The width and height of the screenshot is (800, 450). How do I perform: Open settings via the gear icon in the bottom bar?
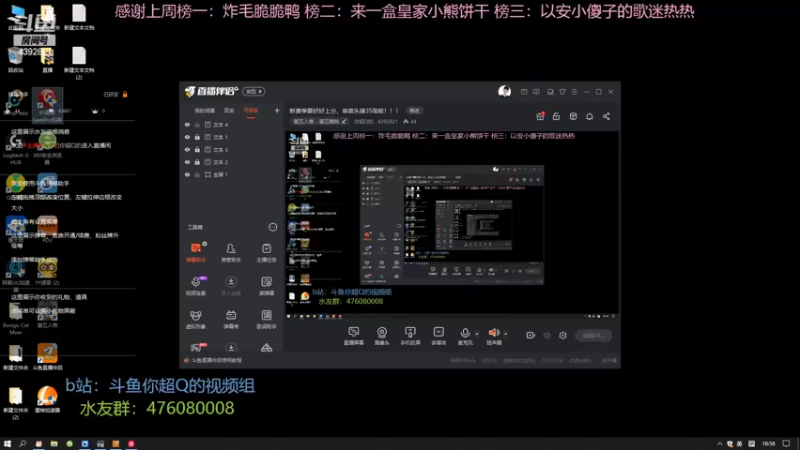(563, 335)
